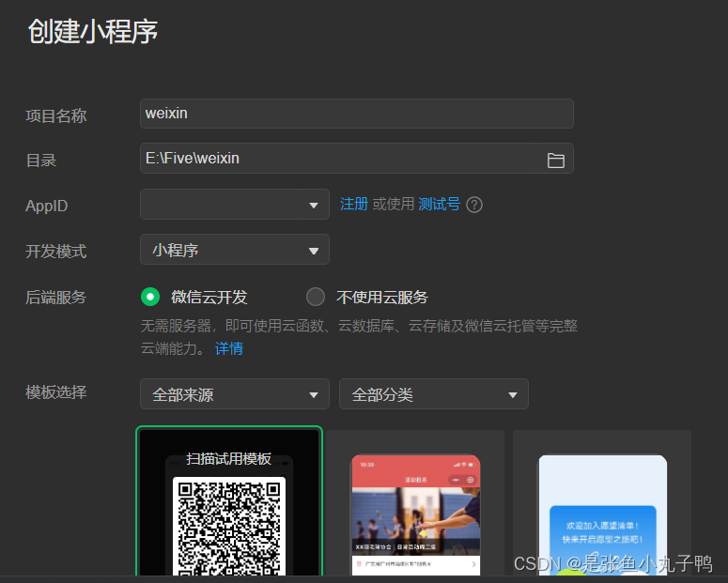
Task: Select the 愿望清单 blue template thumbnail
Action: [602, 503]
